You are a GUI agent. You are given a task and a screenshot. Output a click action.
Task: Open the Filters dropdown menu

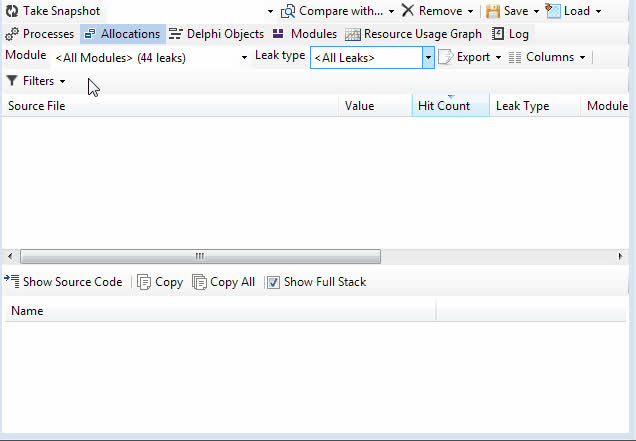36,81
